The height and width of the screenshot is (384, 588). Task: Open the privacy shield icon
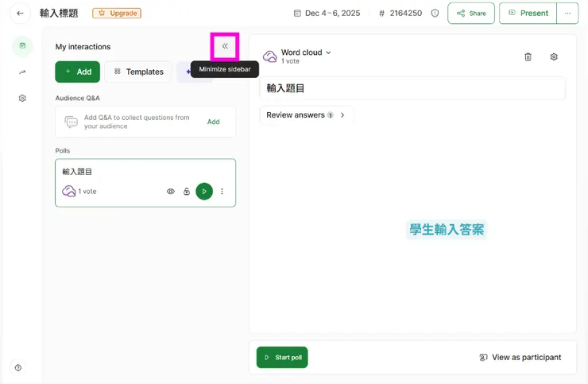(x=435, y=14)
